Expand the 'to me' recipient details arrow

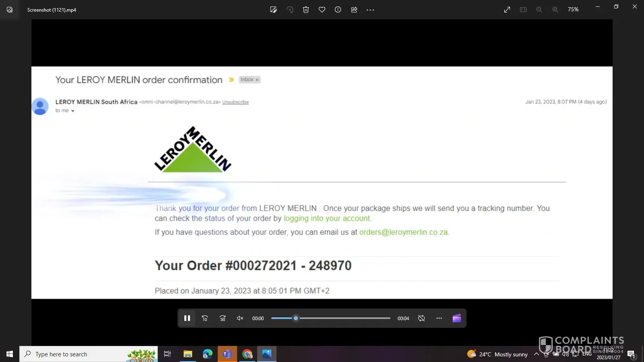pos(73,111)
